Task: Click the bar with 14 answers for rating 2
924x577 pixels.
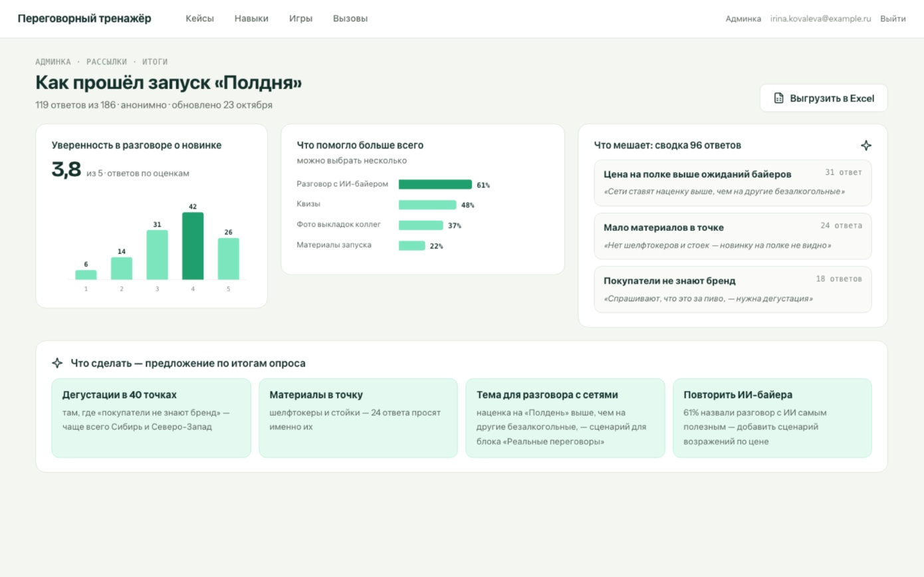Action: (x=122, y=269)
